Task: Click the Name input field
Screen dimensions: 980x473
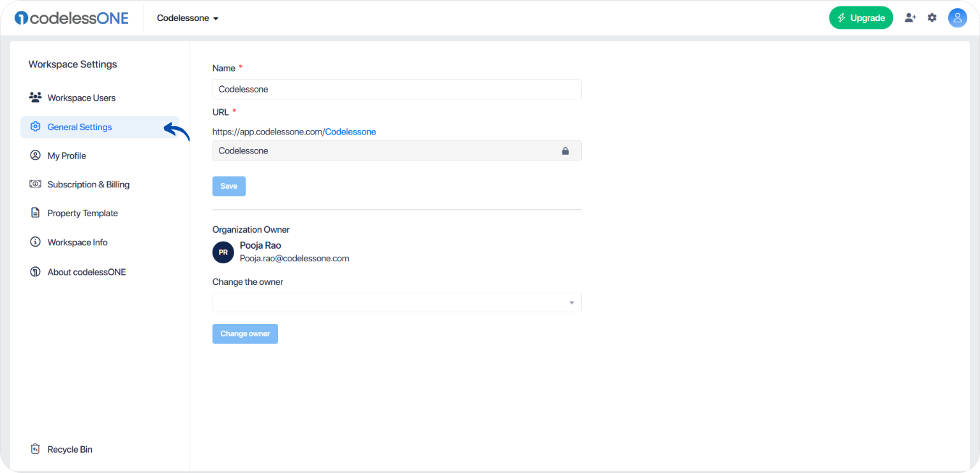Action: 397,89
